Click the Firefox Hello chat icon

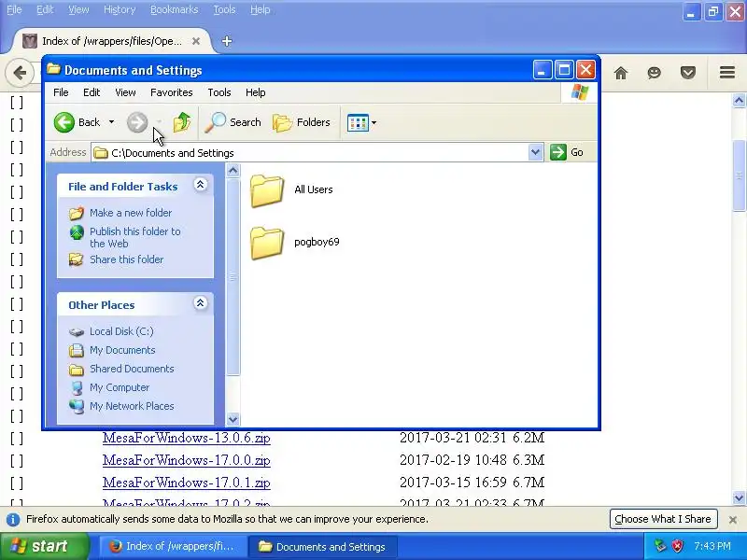pos(655,73)
